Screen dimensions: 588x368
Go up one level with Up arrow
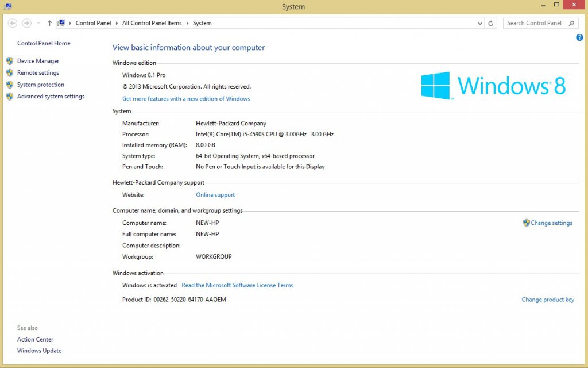(x=49, y=23)
